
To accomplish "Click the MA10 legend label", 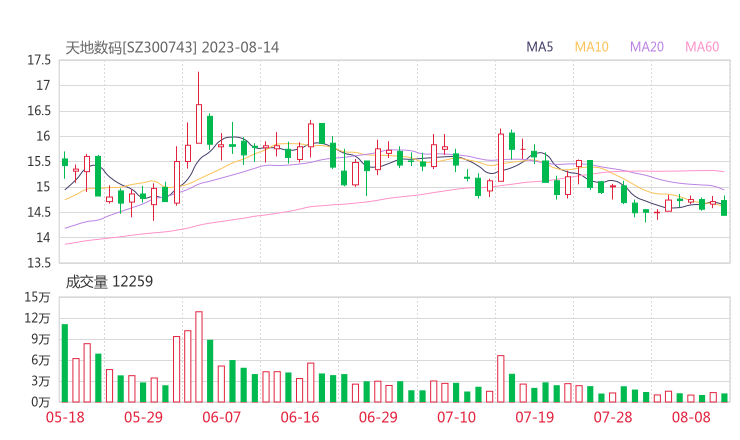I will 591,47.
